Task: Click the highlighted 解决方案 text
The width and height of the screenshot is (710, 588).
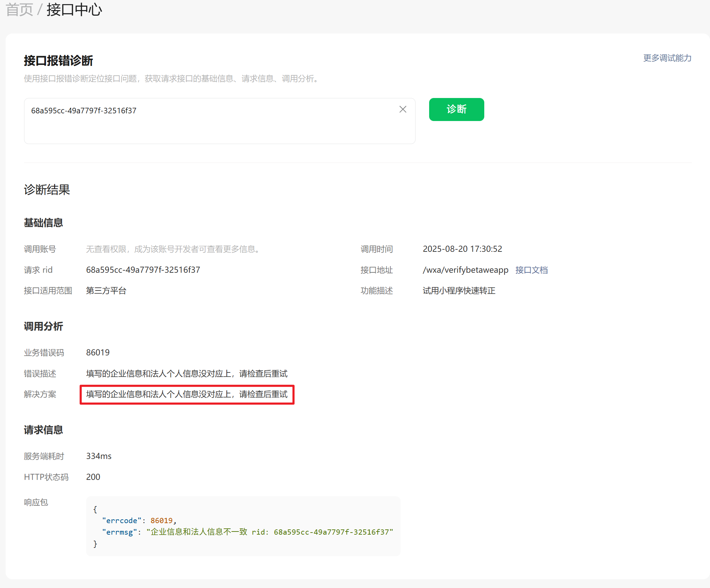Action: click(187, 394)
